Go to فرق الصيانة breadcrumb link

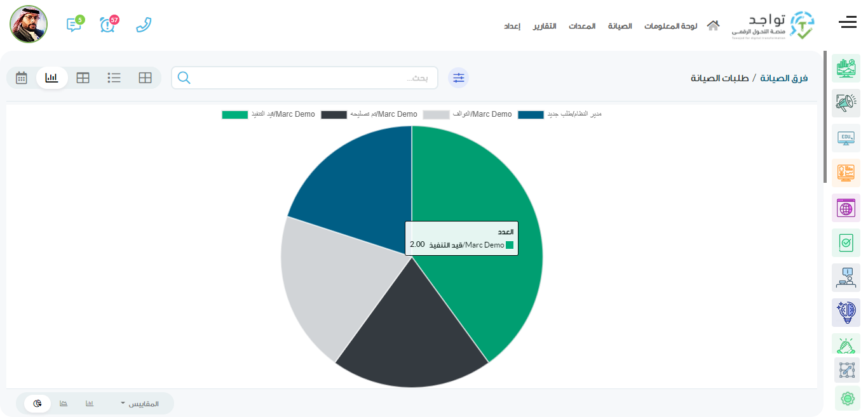tap(785, 78)
